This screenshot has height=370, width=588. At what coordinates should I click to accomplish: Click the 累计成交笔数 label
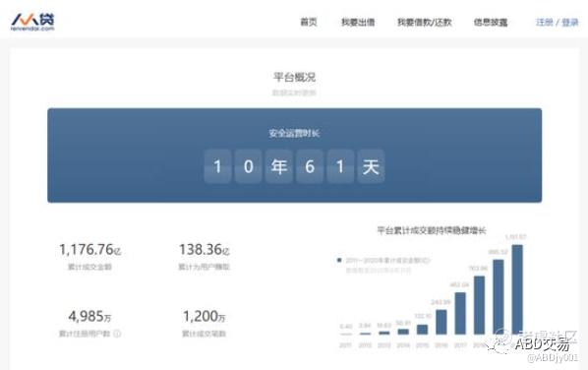click(204, 334)
